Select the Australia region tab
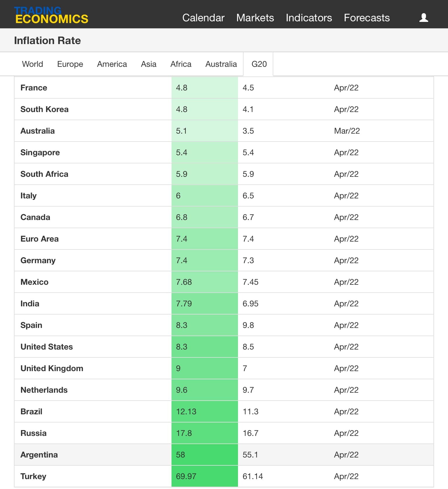Screen dimensions: 448x489 [x=221, y=64]
